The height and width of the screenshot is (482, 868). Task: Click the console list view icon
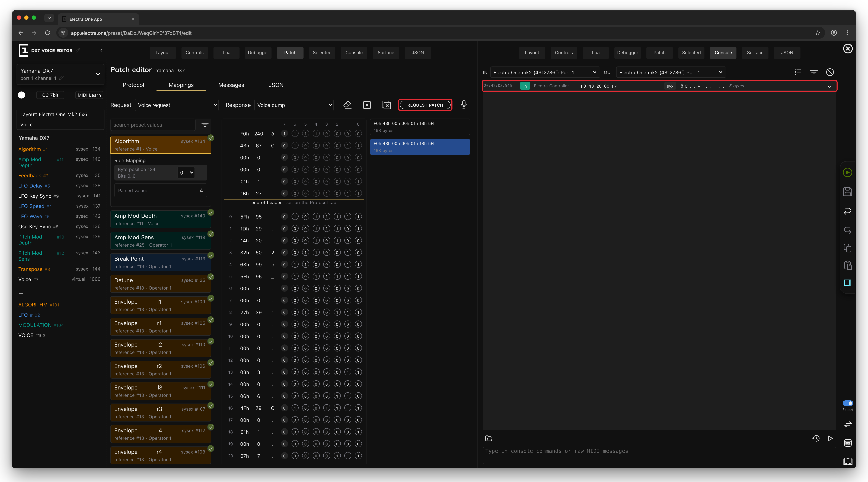[798, 72]
